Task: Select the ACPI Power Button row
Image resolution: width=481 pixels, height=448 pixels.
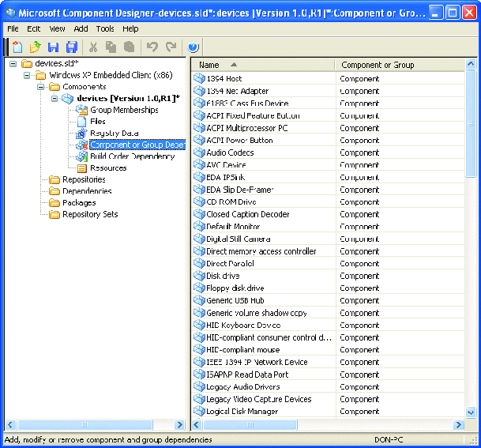Action: 329,140
